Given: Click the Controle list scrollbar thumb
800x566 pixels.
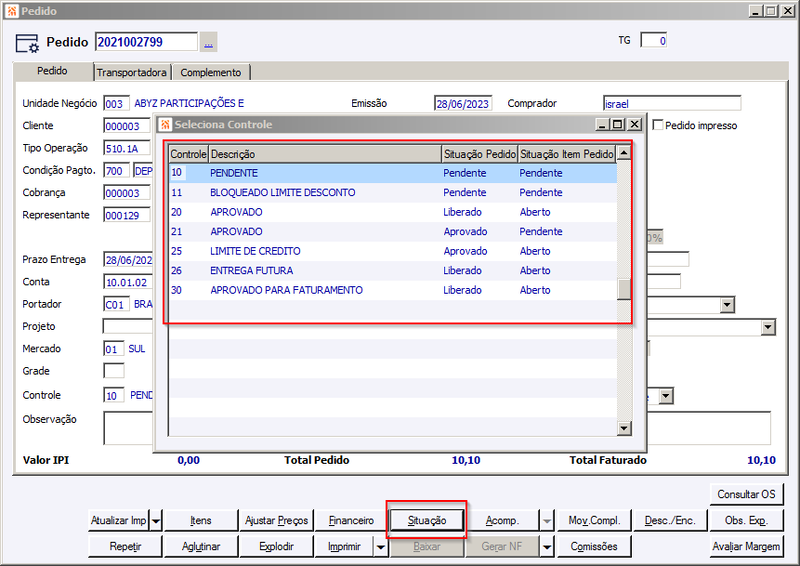Looking at the screenshot, I should (x=624, y=289).
